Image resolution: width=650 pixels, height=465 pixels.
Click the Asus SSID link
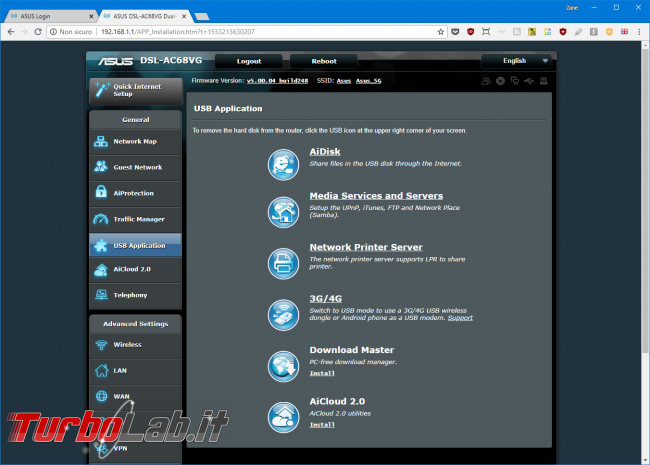point(344,81)
